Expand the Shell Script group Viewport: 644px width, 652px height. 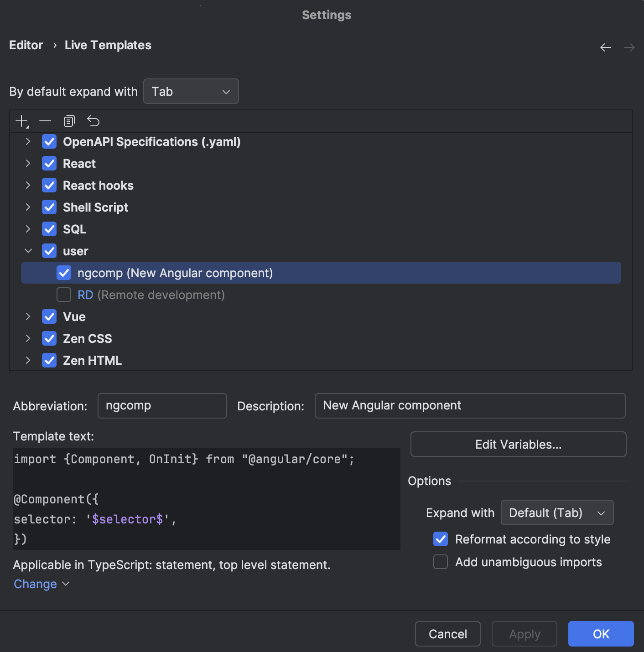tap(28, 207)
